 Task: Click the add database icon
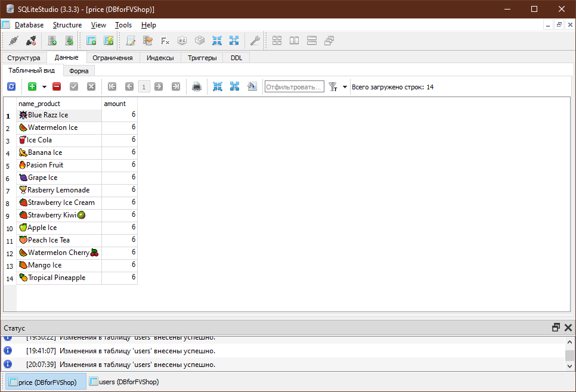pyautogui.click(x=52, y=41)
